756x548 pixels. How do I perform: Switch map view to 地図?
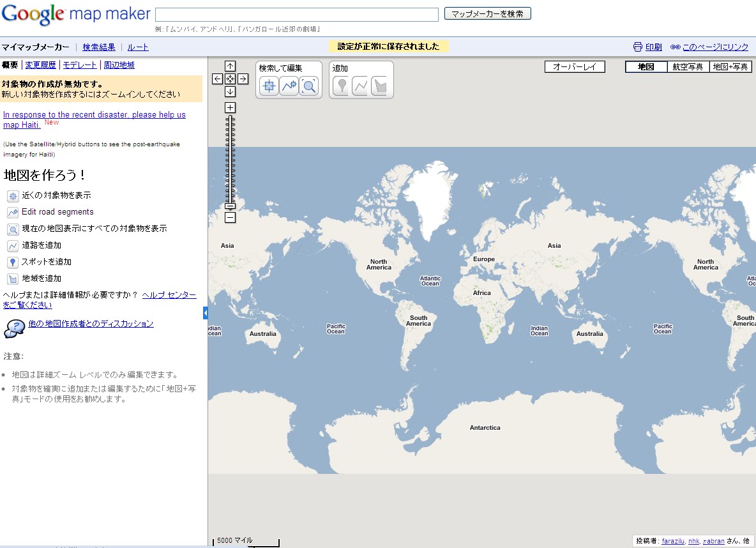pos(646,66)
